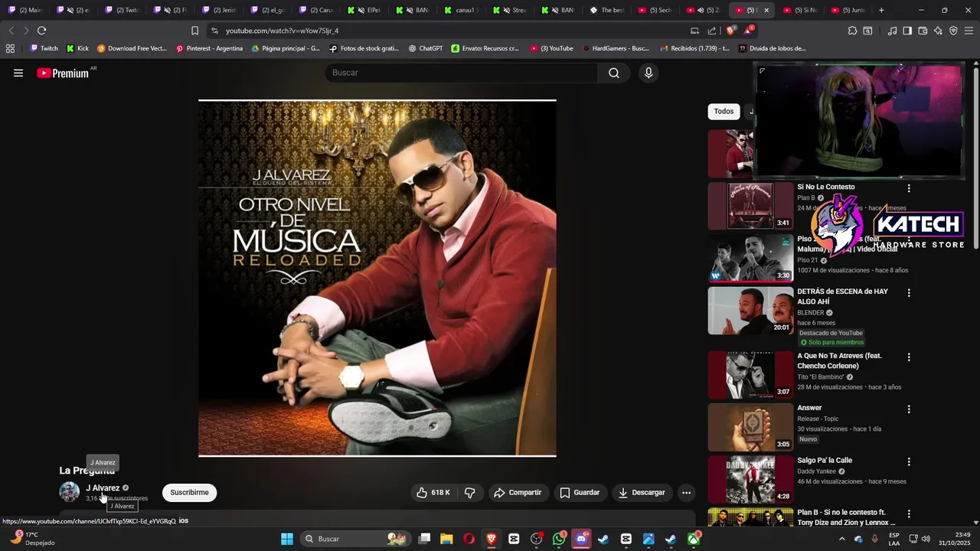Click the search magnifier button
The image size is (980, 551).
614,73
